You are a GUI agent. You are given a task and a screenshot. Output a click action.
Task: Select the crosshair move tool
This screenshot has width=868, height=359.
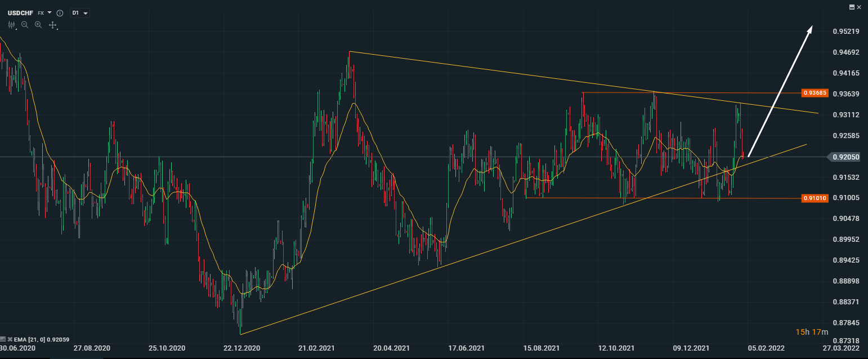53,25
